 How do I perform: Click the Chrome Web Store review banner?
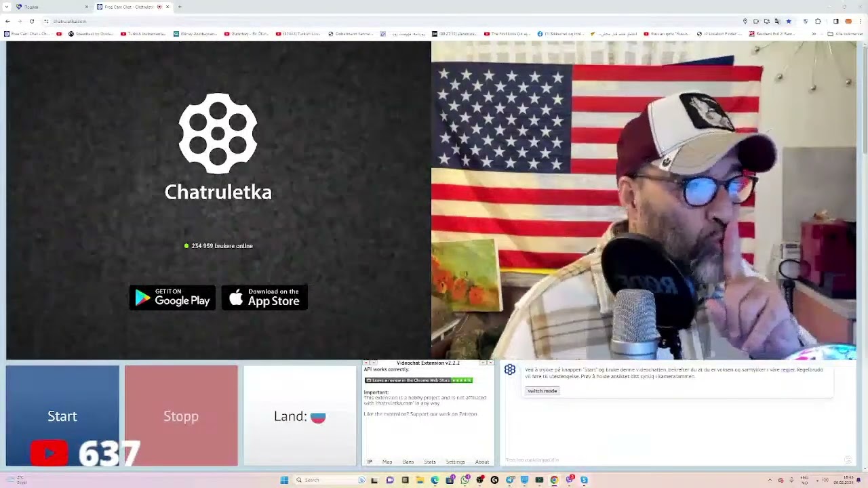418,380
